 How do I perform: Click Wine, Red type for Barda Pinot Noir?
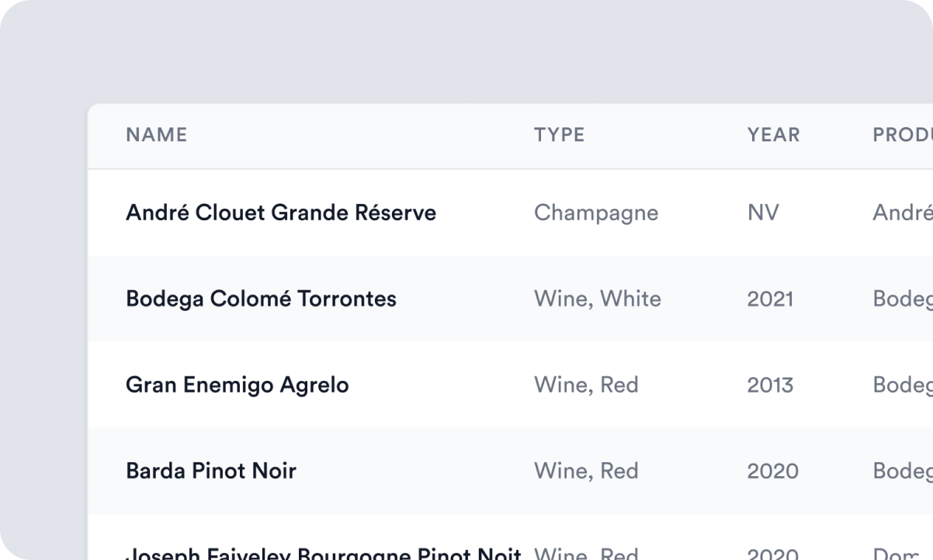click(x=586, y=471)
